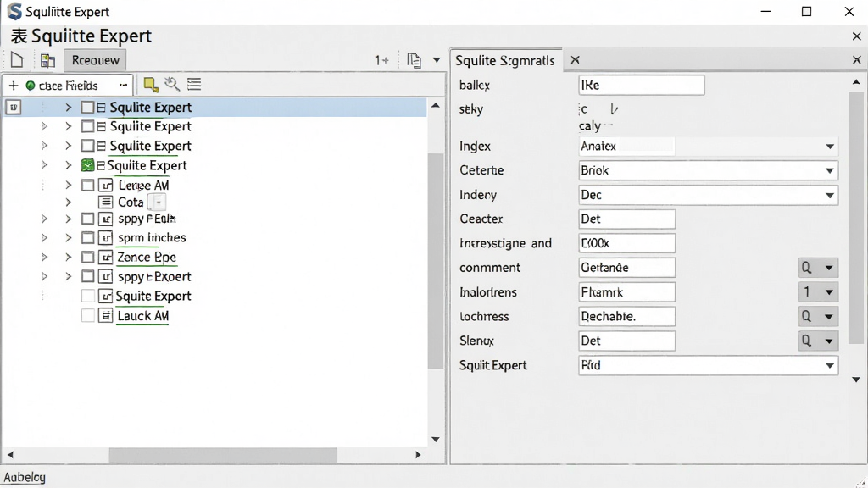Check the sppy E Exoert checkbox
This screenshot has height=488, width=868.
click(x=87, y=276)
